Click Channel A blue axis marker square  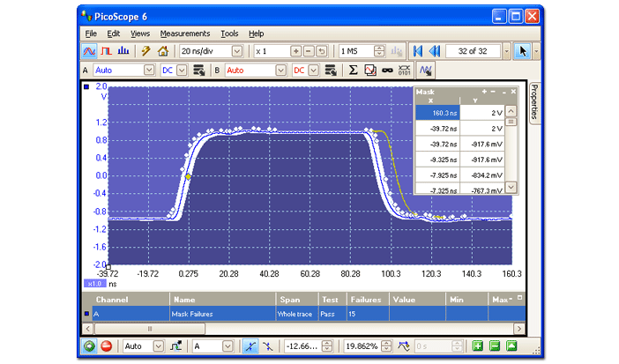pos(86,87)
